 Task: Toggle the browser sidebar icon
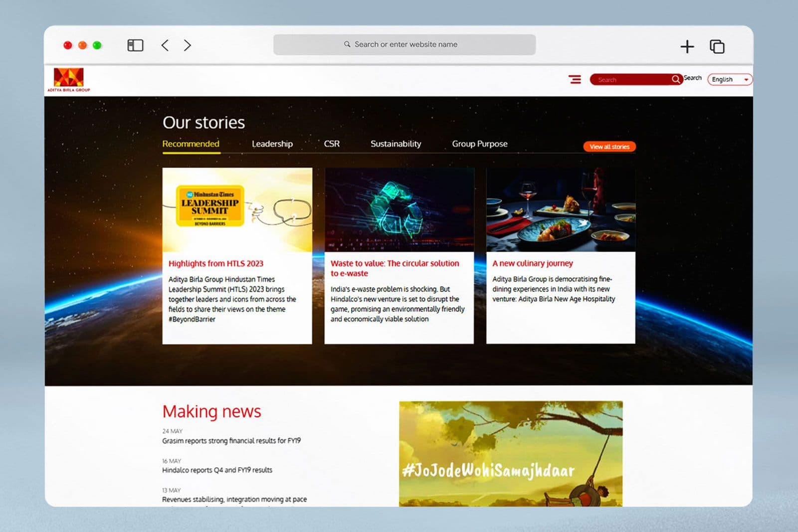[x=135, y=45]
